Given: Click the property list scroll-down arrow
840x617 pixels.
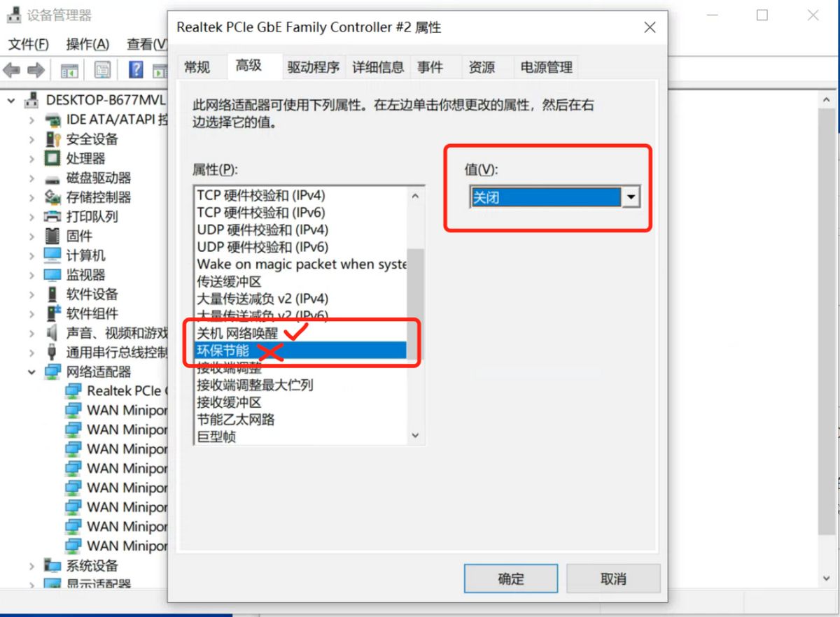Looking at the screenshot, I should pos(415,436).
